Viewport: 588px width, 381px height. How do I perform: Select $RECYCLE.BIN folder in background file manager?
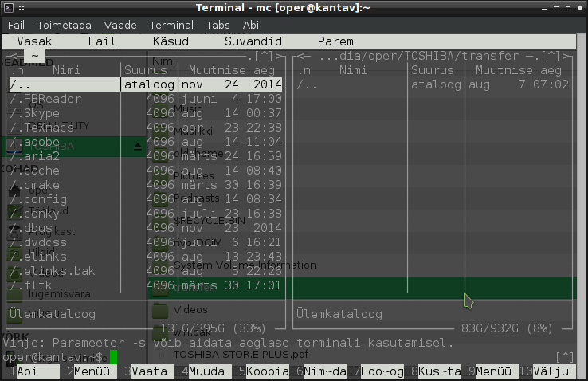[210, 221]
